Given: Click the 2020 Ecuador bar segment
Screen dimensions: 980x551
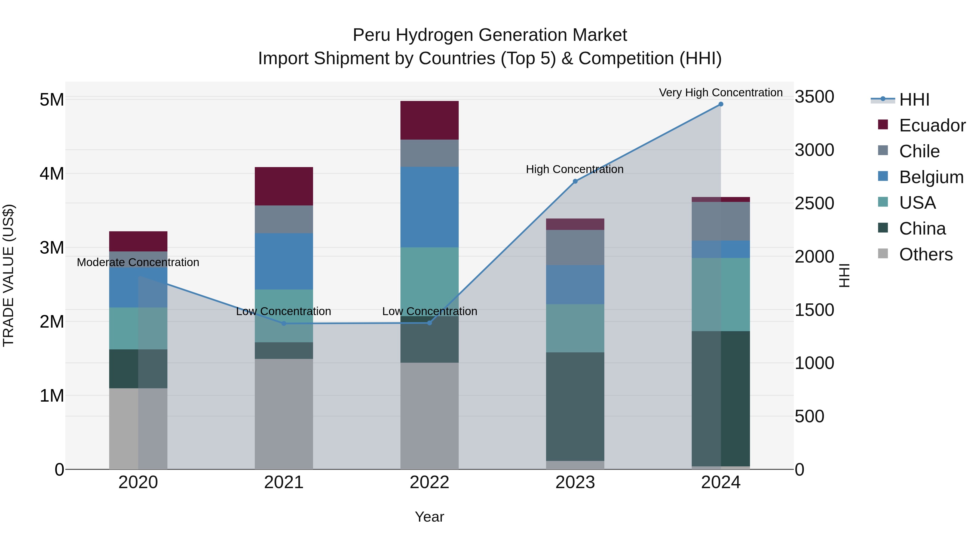Looking at the screenshot, I should pyautogui.click(x=138, y=241).
